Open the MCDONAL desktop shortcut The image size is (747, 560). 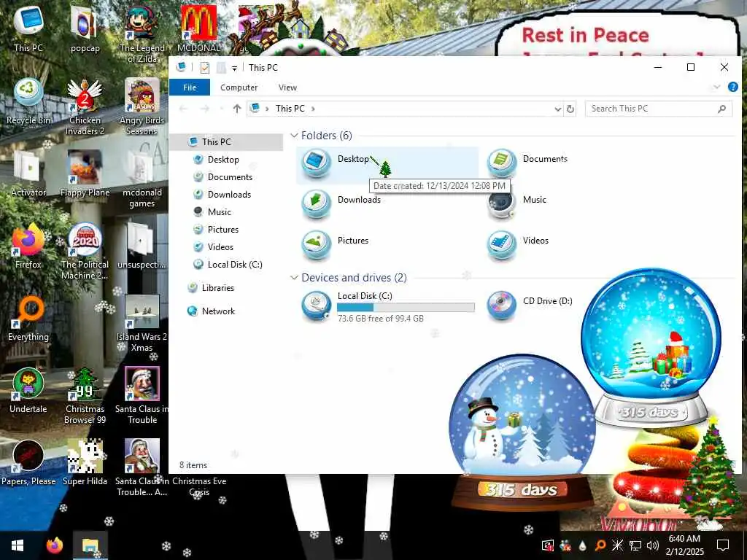[198, 28]
